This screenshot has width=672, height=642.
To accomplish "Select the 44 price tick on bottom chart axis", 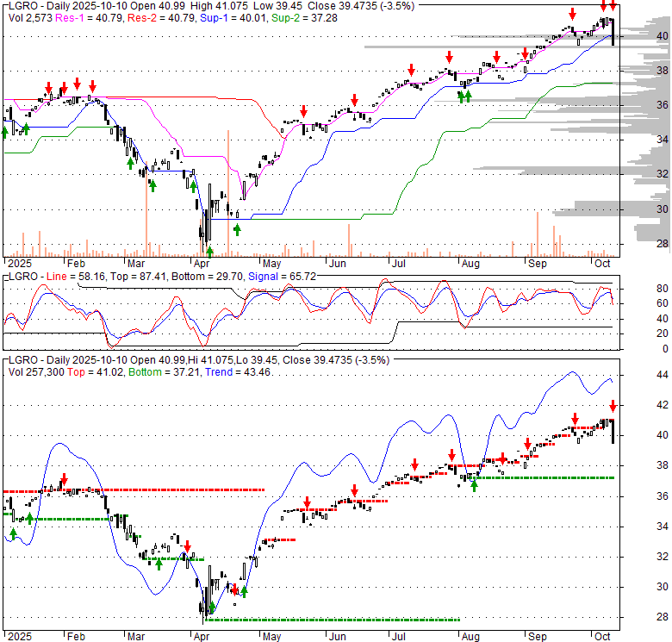I will coord(663,375).
